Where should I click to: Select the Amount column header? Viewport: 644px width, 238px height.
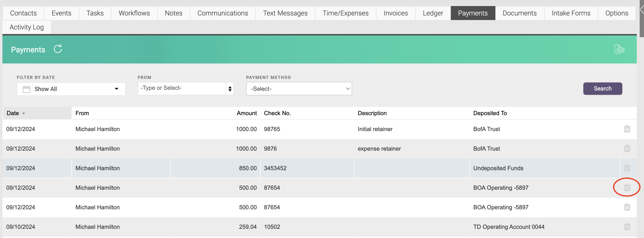tap(247, 113)
